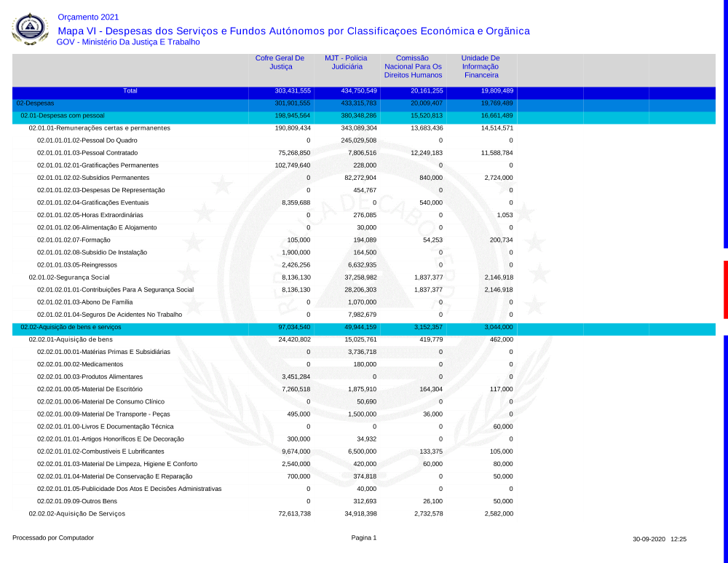Viewport: 728px width, 563px height.
Task: Select the 02.01.02-Segurança Social row
Action: [69, 277]
